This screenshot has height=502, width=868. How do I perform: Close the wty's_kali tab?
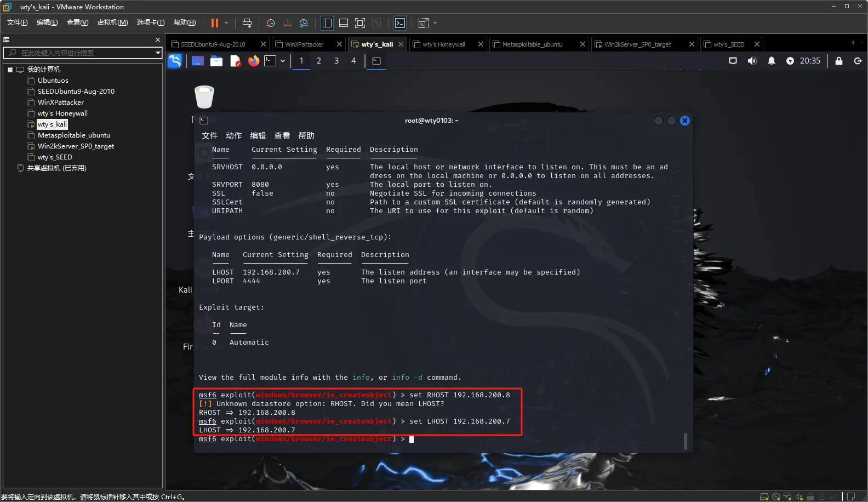(401, 44)
